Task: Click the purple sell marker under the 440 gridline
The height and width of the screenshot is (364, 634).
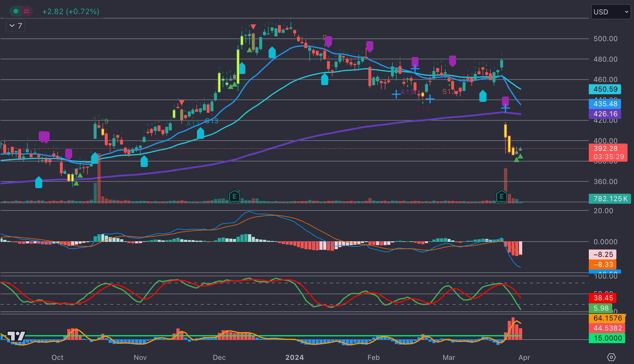Action: (x=505, y=101)
